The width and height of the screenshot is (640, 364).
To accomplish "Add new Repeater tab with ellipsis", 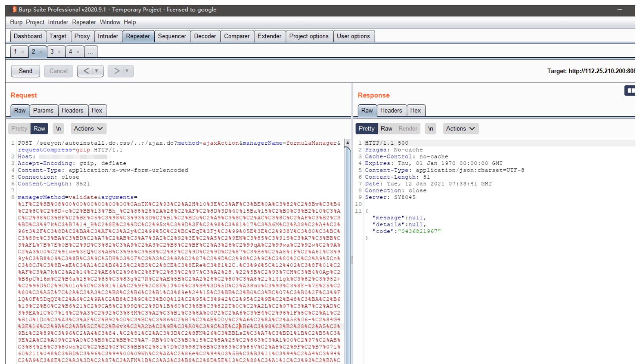I will [x=91, y=52].
